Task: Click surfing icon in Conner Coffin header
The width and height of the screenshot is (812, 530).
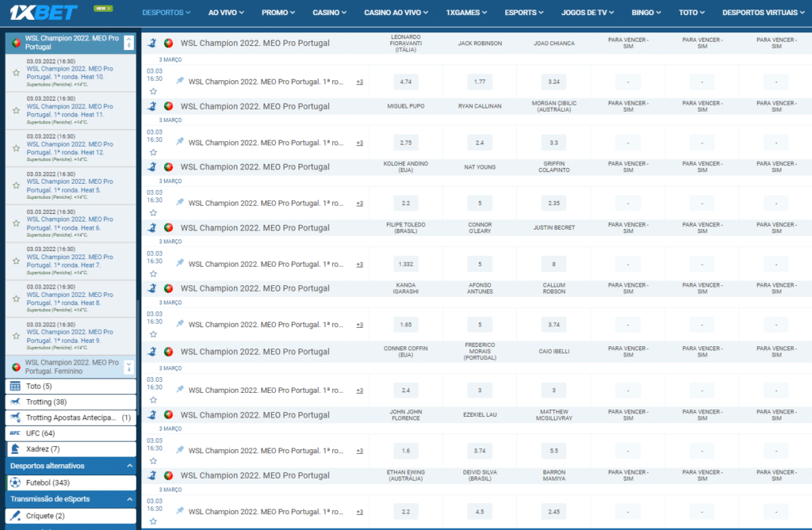Action: tap(152, 352)
